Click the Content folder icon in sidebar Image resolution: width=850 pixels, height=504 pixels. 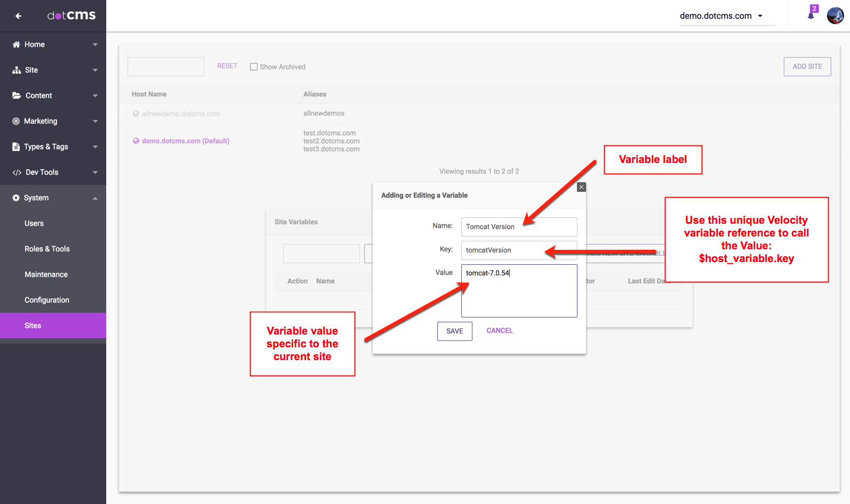(x=17, y=95)
